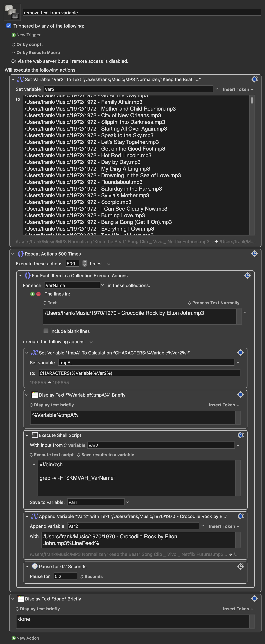Click the Display Text tmpA window icon
The width and height of the screenshot is (265, 644).
pos(35,395)
